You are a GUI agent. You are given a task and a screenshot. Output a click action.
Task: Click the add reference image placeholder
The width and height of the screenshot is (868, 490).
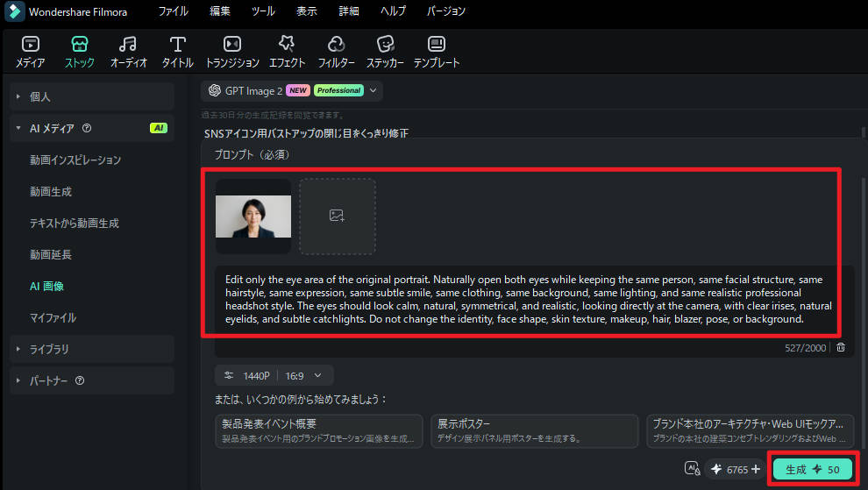coord(338,216)
